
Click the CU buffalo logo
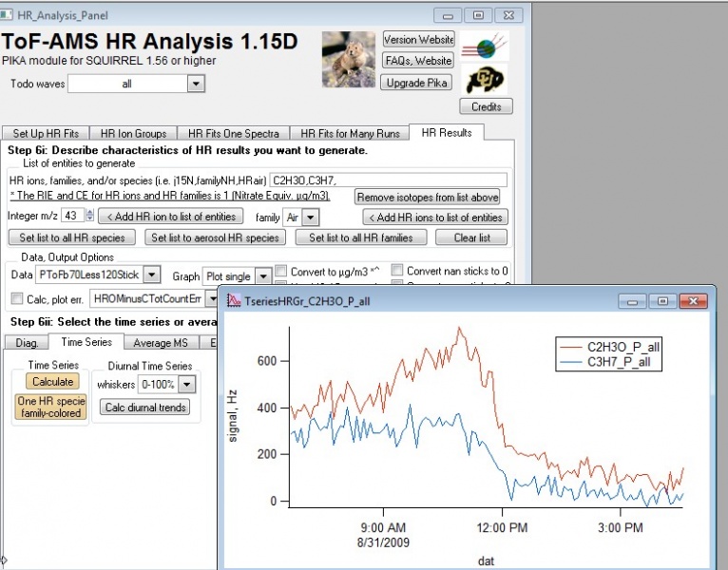pyautogui.click(x=486, y=80)
